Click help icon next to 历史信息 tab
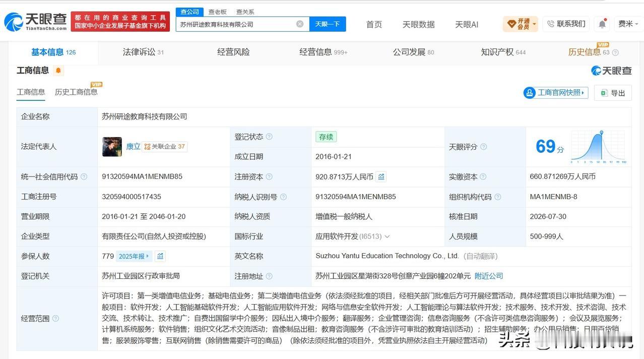 tap(615, 52)
